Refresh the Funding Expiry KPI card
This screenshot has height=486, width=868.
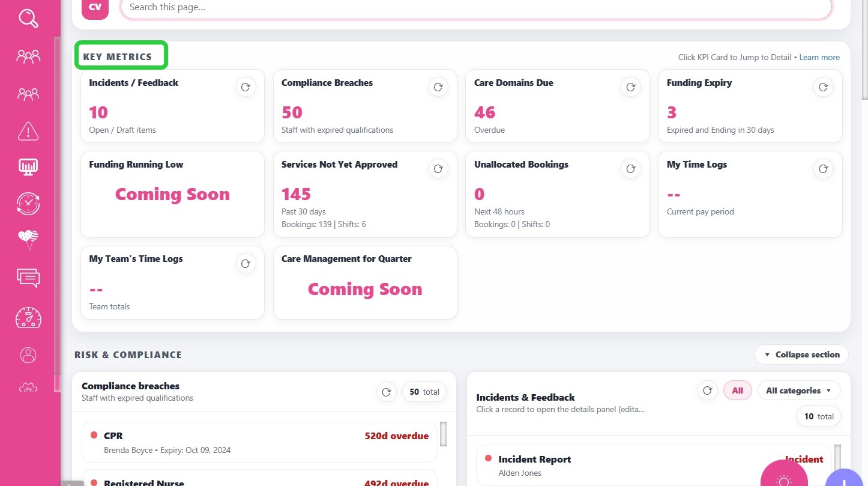823,87
